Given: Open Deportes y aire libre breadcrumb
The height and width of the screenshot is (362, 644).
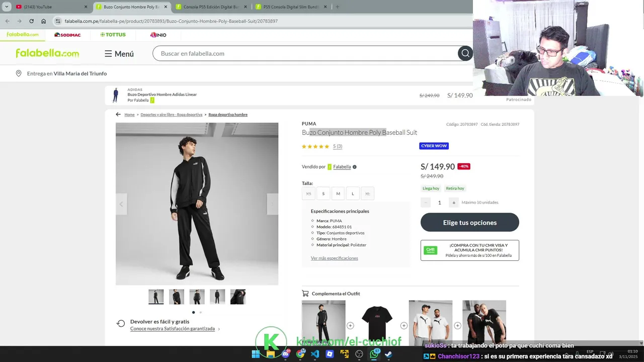Looking at the screenshot, I should tap(171, 115).
